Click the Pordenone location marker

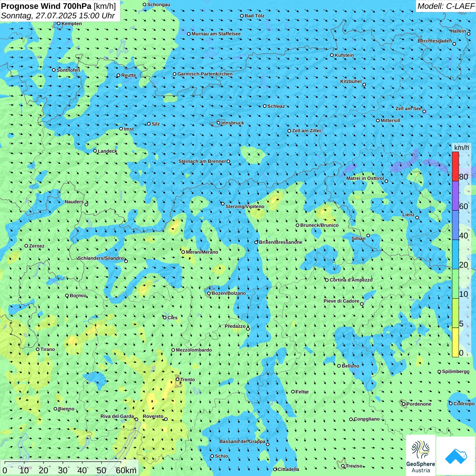[404, 404]
